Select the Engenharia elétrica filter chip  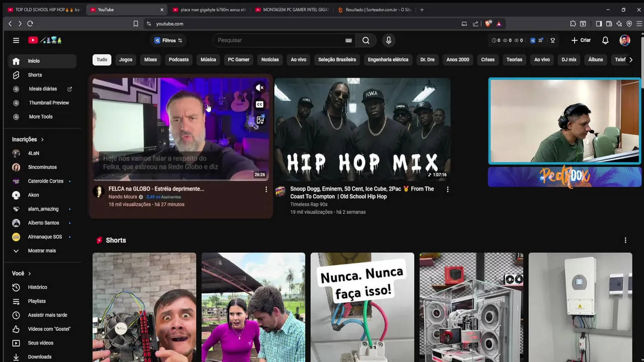click(x=388, y=60)
